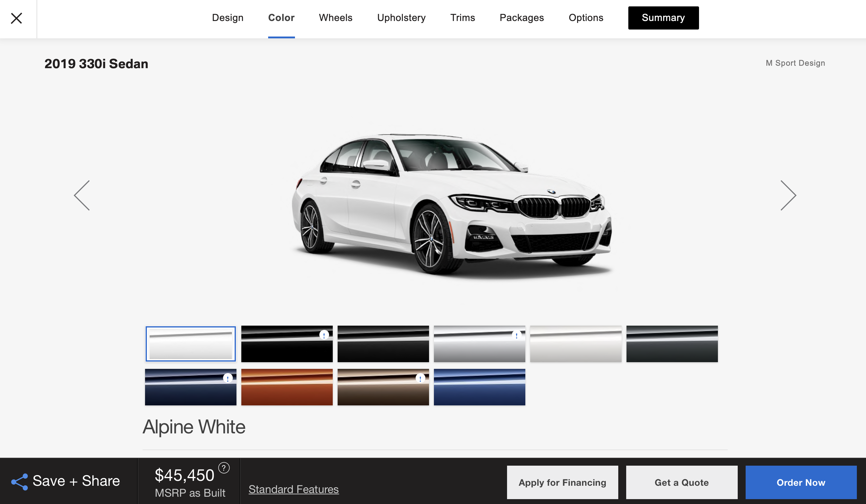Click the share icon beside Save + Share
The width and height of the screenshot is (866, 504).
20,482
